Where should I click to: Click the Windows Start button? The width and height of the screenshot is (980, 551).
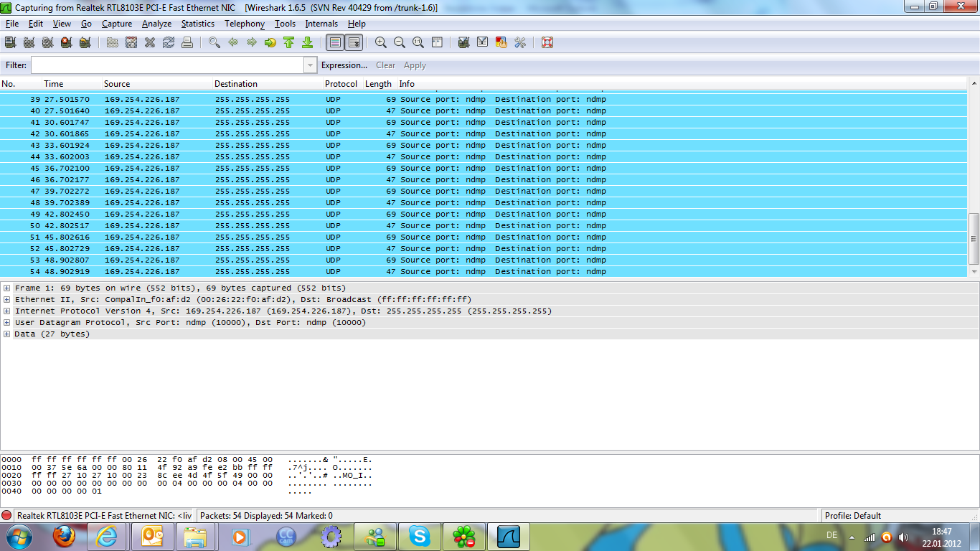coord(19,536)
